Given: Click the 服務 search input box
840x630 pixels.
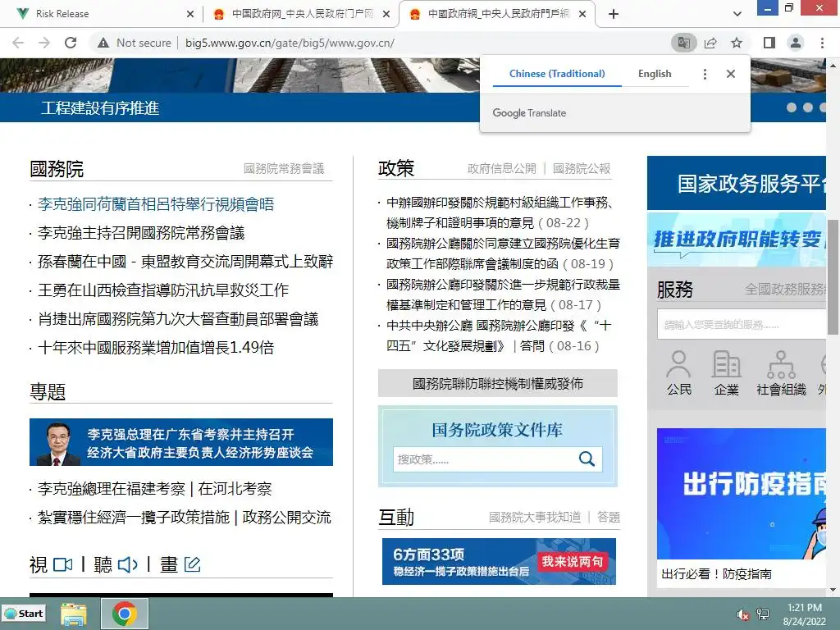Looking at the screenshot, I should coord(742,325).
